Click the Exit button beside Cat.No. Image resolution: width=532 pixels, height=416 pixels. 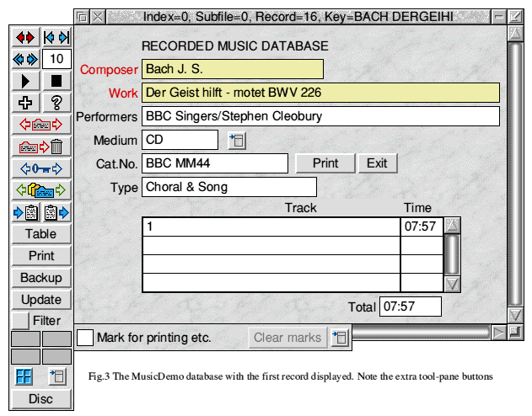(x=377, y=163)
